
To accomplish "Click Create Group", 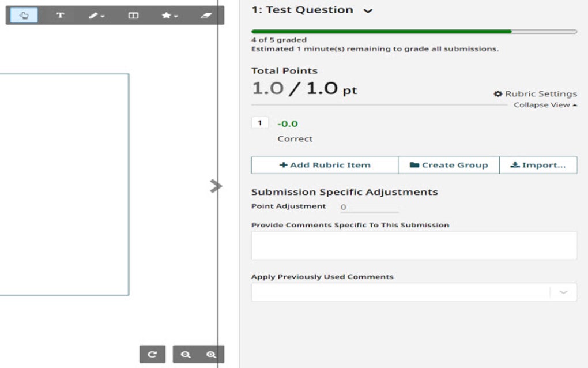I will pyautogui.click(x=448, y=164).
